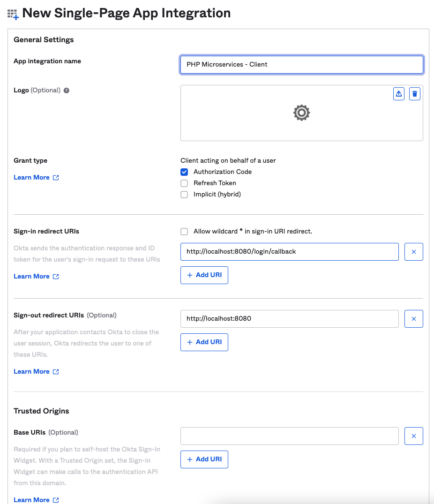This screenshot has width=434, height=504.
Task: Click the gear placeholder logo image
Action: [x=301, y=113]
